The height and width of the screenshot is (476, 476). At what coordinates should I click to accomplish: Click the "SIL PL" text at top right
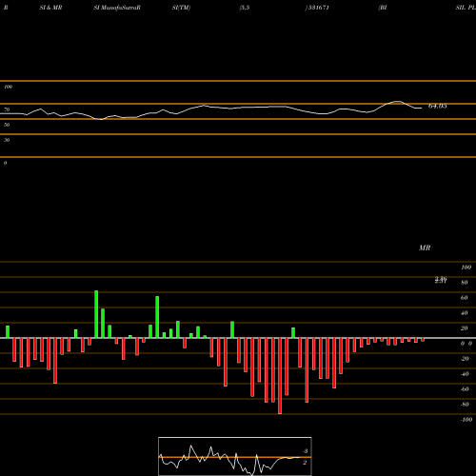[466, 8]
